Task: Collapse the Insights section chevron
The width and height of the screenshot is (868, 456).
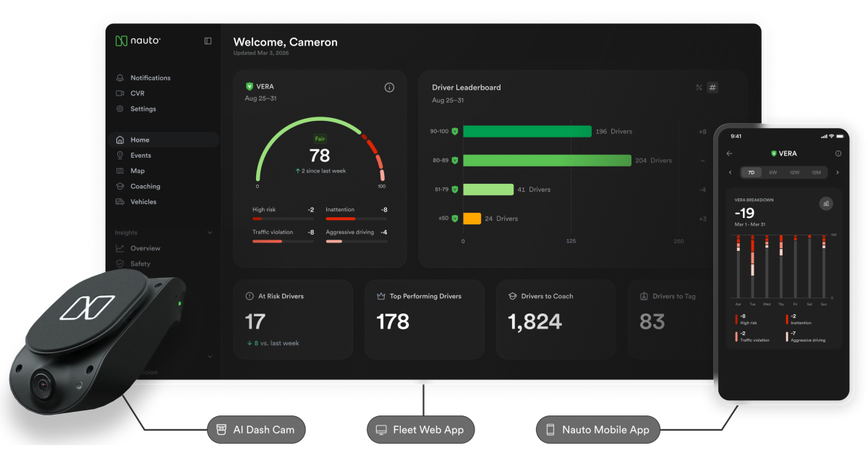Action: (210, 233)
